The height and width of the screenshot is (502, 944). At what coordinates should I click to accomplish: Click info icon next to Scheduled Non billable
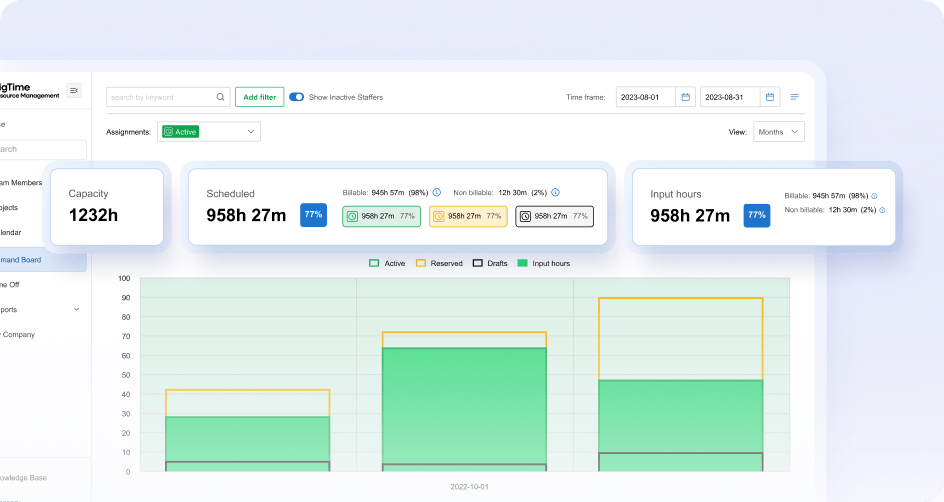(x=556, y=193)
